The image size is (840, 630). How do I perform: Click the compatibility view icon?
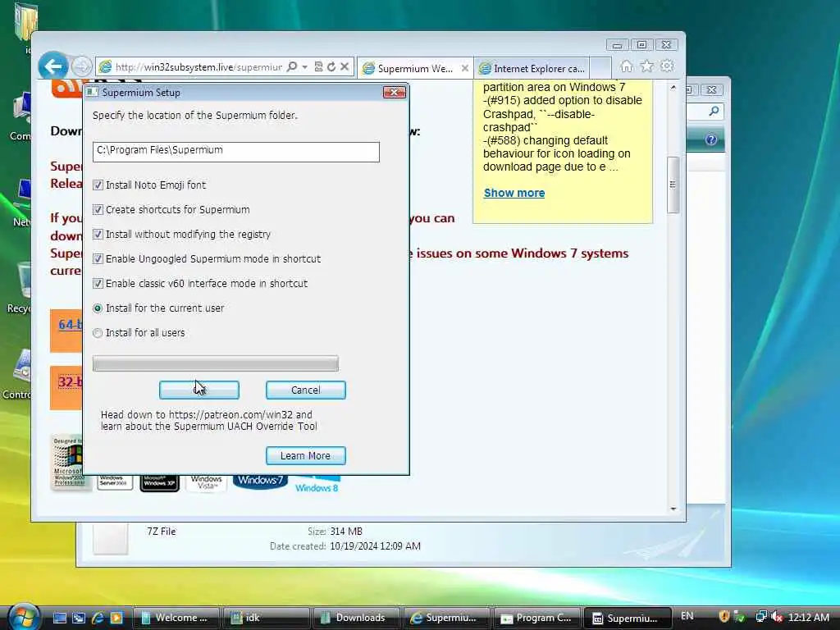(x=318, y=67)
